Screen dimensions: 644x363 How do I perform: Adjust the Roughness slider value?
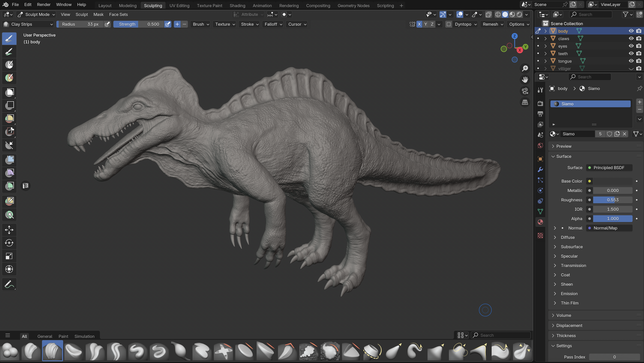click(613, 200)
